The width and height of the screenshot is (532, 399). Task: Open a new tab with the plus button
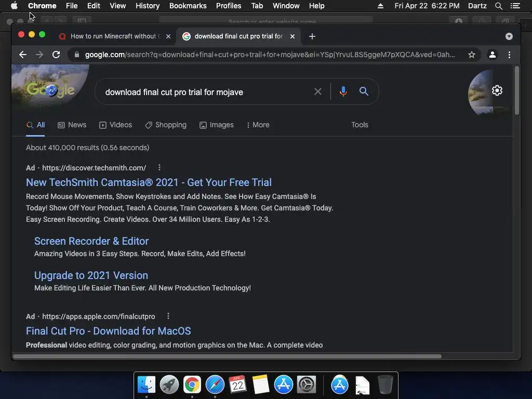(312, 36)
